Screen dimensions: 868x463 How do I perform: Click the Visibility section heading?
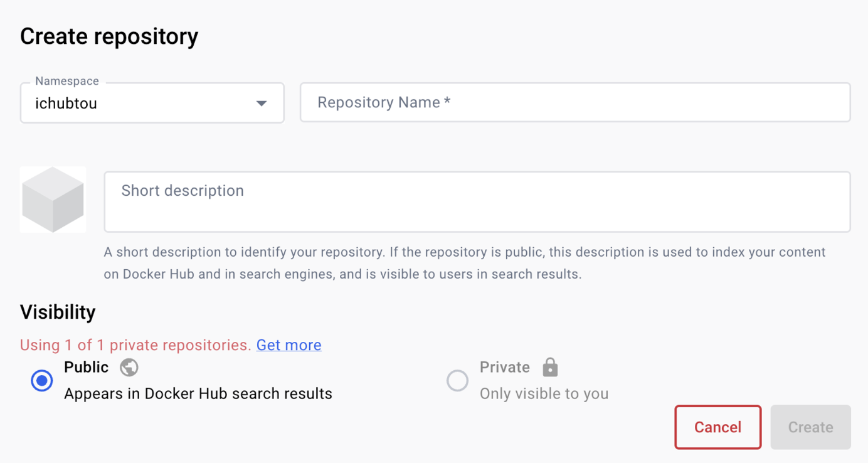pos(58,312)
